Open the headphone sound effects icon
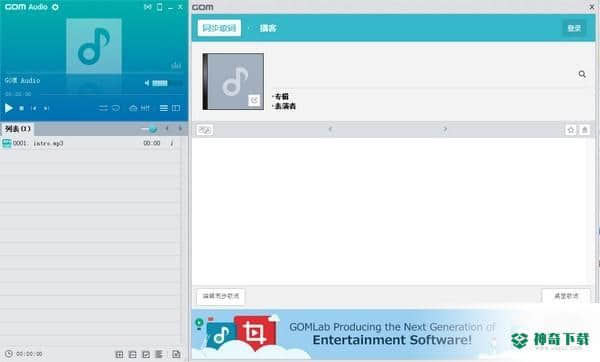 point(133,108)
